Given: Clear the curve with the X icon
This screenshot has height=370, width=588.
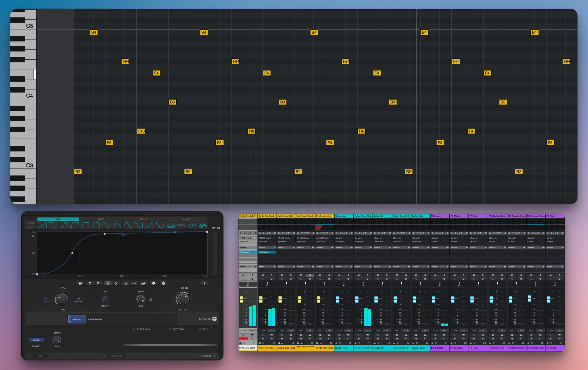Looking at the screenshot, I should (x=154, y=283).
